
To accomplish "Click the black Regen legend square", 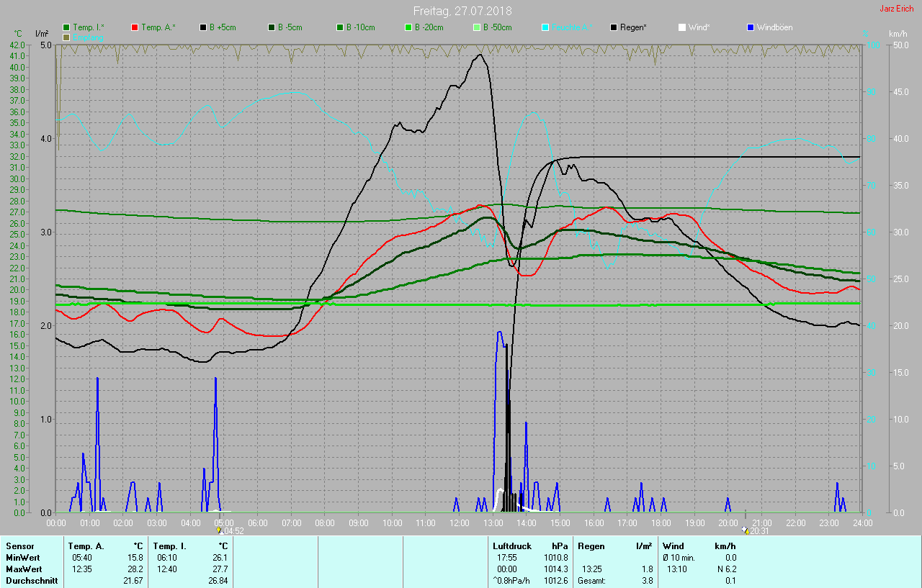I will tap(614, 27).
